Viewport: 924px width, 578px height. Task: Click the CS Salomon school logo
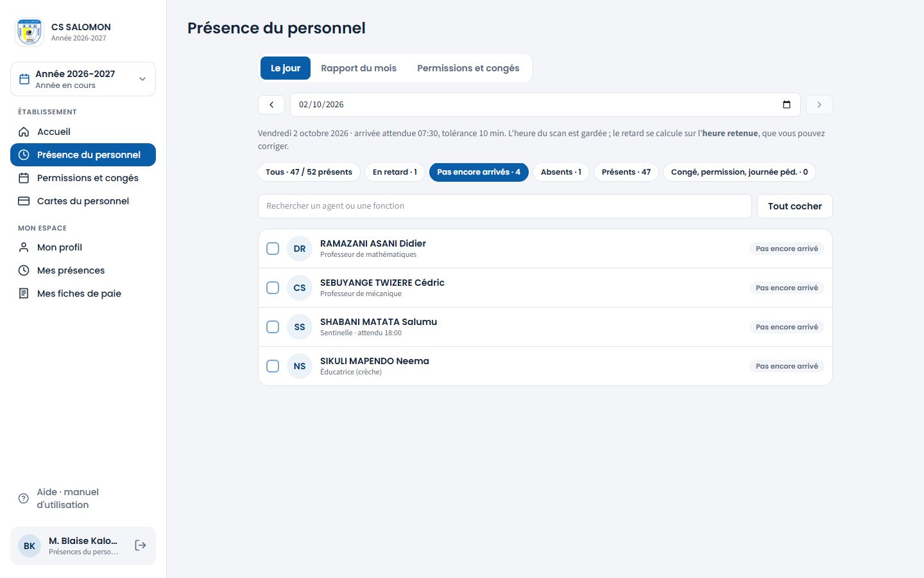click(x=30, y=32)
